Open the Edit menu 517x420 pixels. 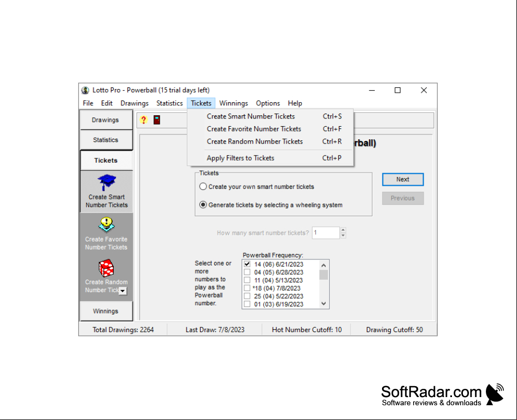tap(107, 103)
